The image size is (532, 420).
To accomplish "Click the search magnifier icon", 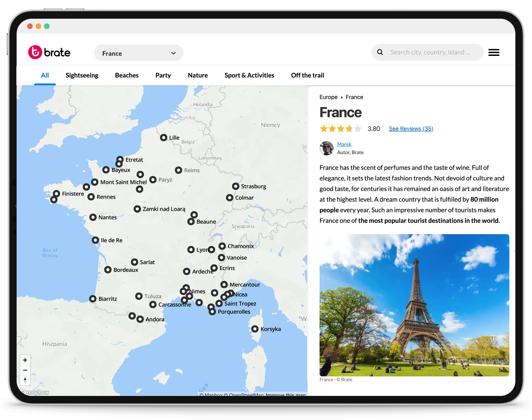I will pos(380,52).
